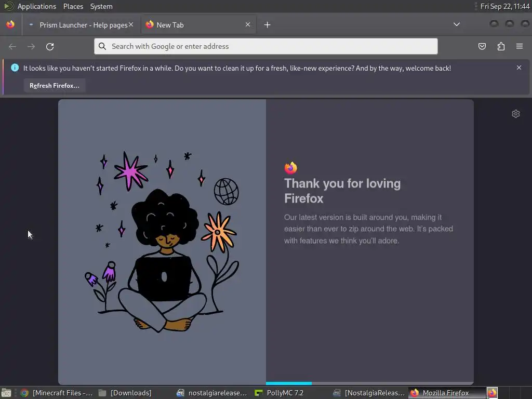Click the Refresh Firefox... button
The image size is (532, 399).
54,86
